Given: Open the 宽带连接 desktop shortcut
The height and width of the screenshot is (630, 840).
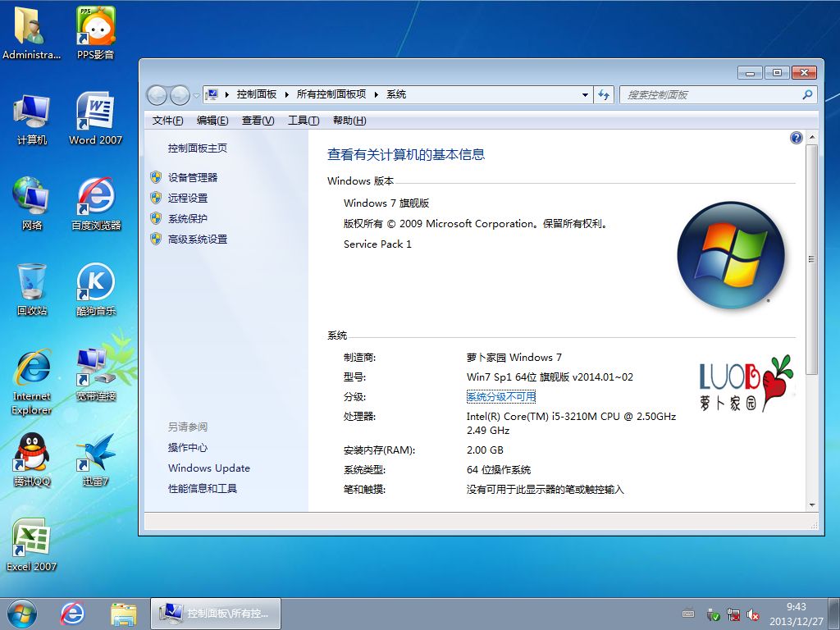Looking at the screenshot, I should pos(96,375).
